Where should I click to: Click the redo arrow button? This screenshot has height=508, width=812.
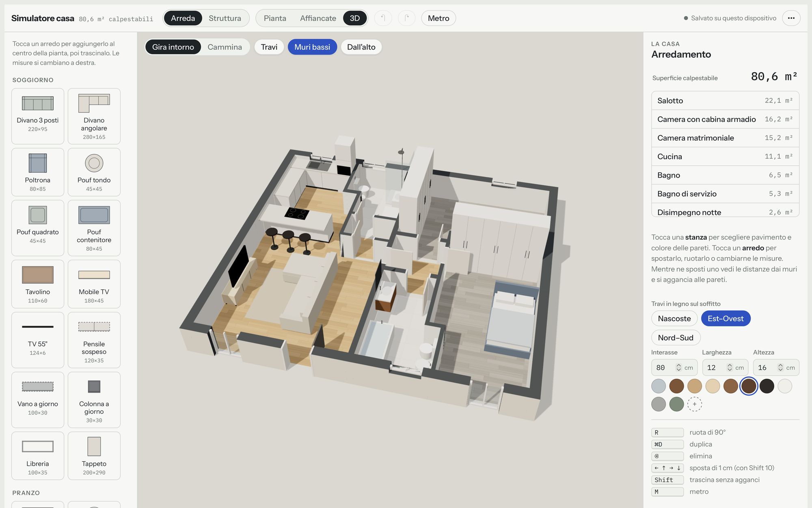[407, 18]
